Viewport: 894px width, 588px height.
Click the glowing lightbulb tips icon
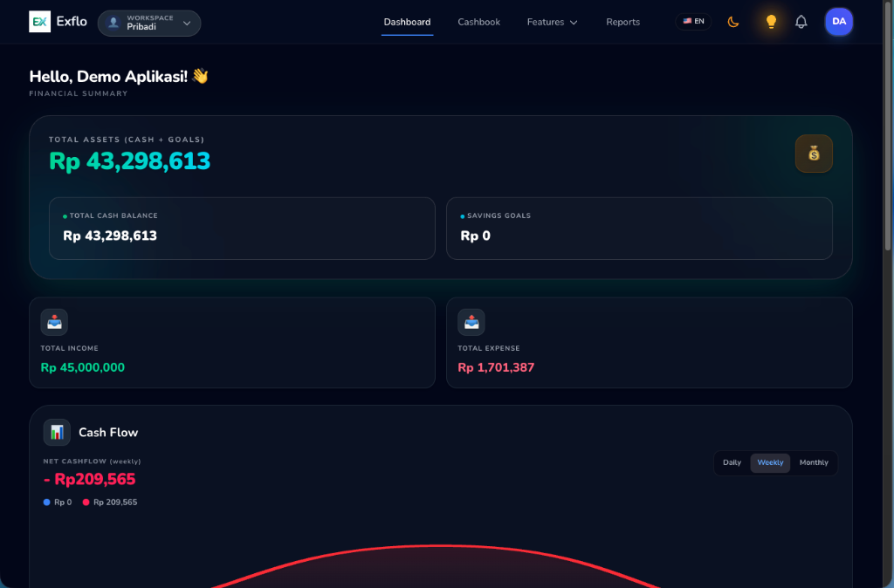tap(771, 22)
